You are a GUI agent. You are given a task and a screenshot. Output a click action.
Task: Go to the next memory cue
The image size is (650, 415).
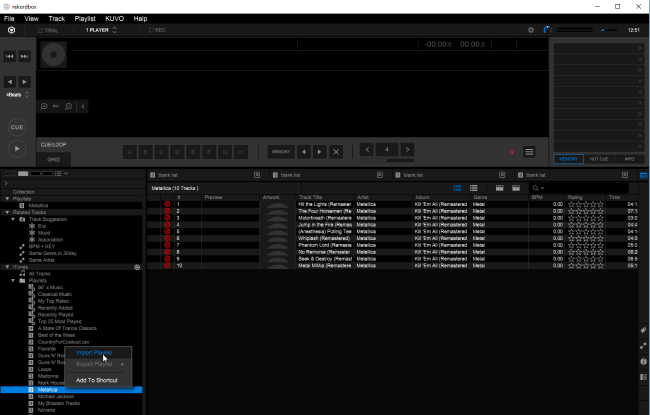click(x=320, y=152)
